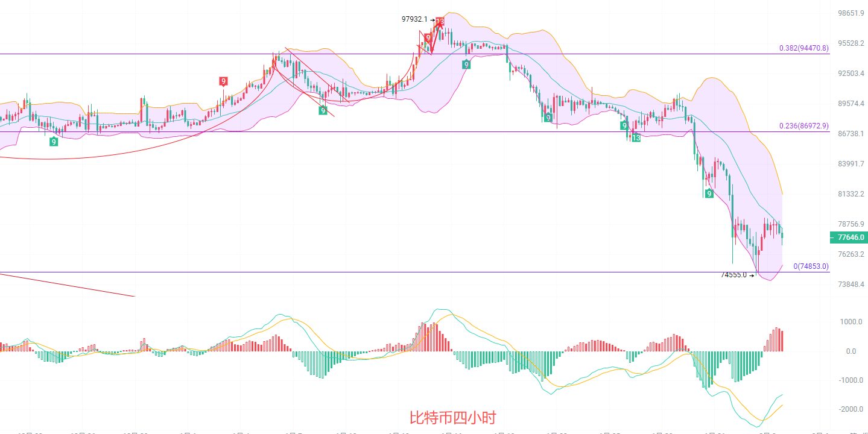868x434 pixels.
Task: Click the 0(74853.0) Fibonacci label
Action: coord(811,266)
